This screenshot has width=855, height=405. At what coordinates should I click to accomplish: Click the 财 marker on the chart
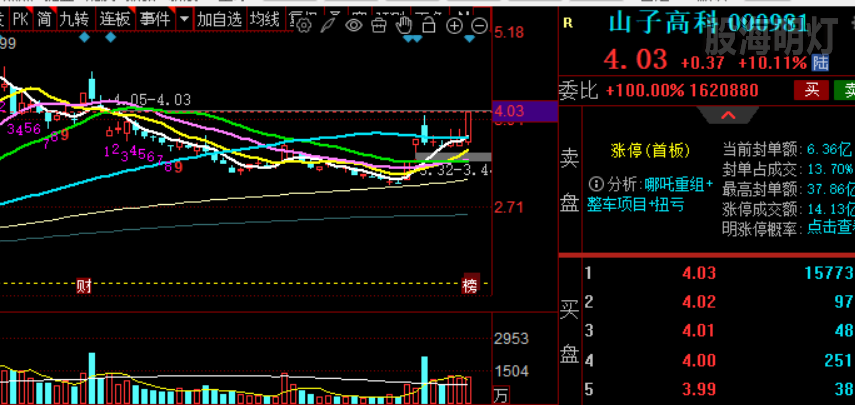point(84,286)
